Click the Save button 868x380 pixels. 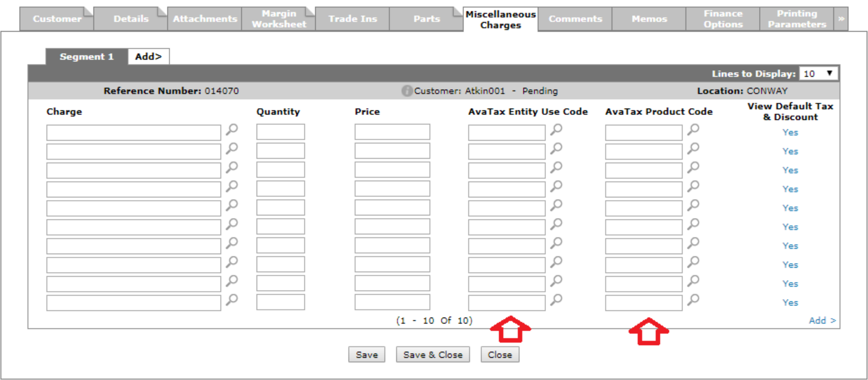367,354
